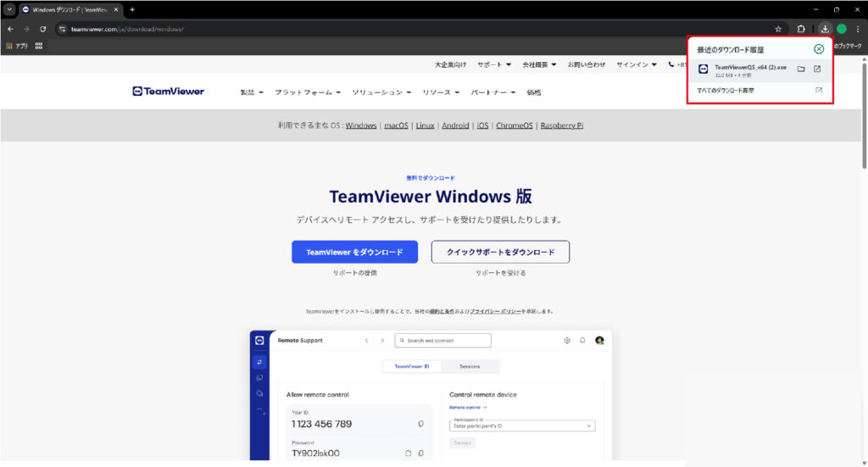
Task: Click the Chrome downloads toolbar icon
Action: 825,29
